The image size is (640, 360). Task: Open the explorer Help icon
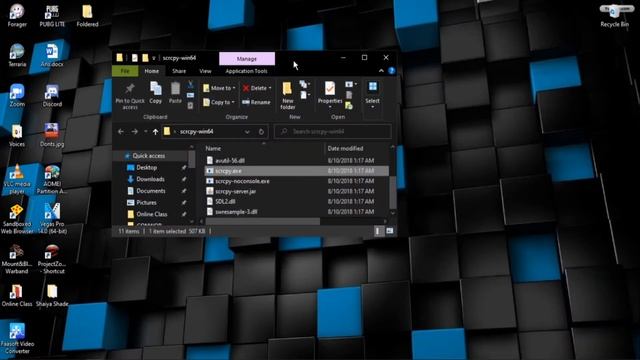point(391,71)
